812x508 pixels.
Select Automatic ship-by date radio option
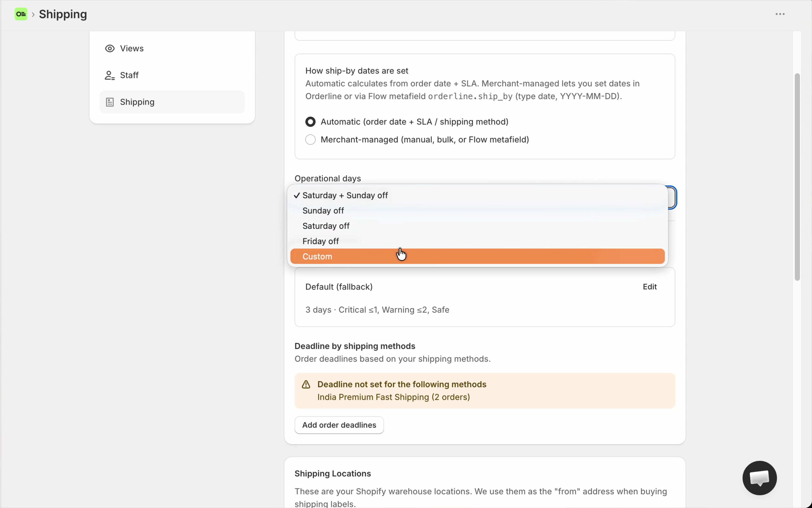pos(310,122)
